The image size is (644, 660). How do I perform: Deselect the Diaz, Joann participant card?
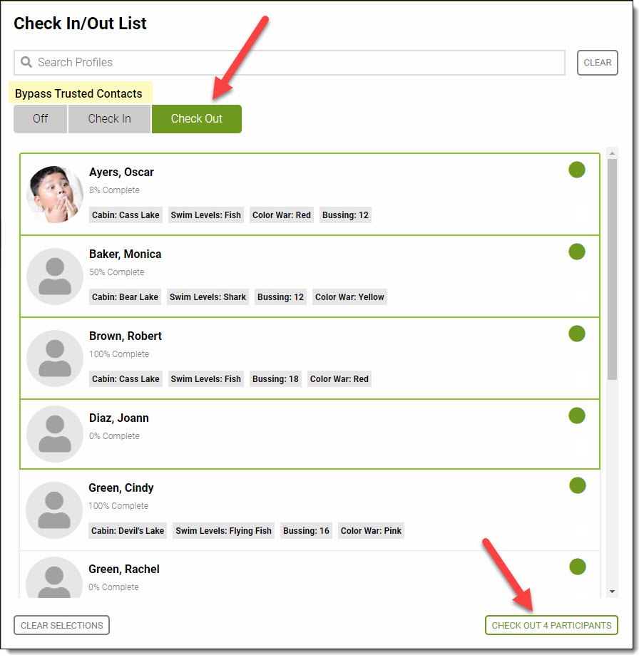(x=321, y=431)
